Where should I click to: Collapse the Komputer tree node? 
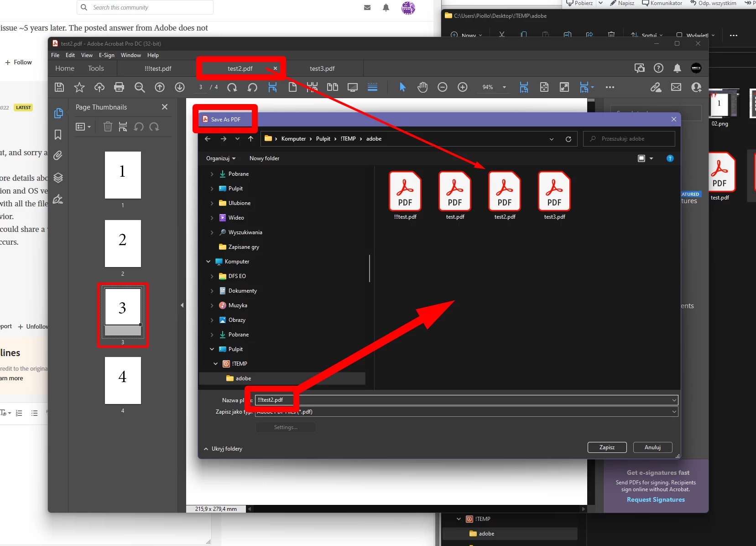[x=208, y=262]
